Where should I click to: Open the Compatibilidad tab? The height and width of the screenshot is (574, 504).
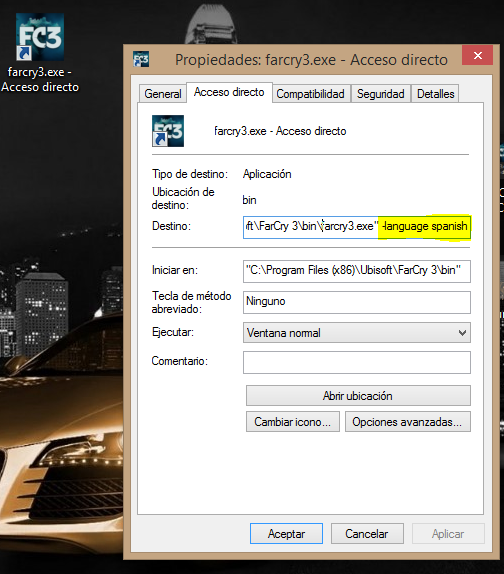[310, 94]
